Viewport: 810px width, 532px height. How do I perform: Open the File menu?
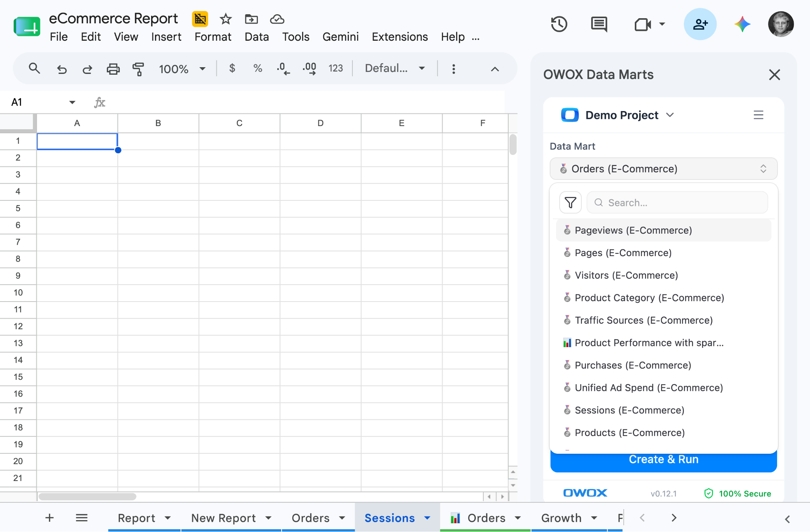click(59, 37)
